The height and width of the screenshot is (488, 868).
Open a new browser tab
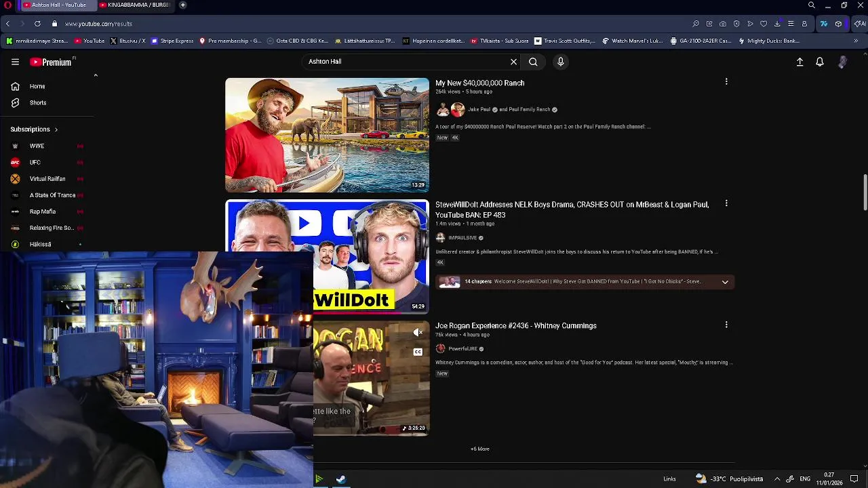183,5
